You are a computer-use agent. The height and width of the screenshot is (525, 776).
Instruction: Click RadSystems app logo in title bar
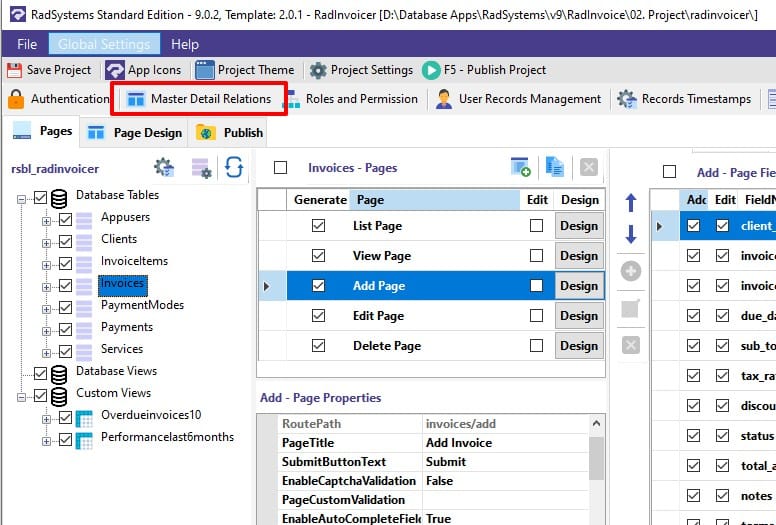coord(18,14)
